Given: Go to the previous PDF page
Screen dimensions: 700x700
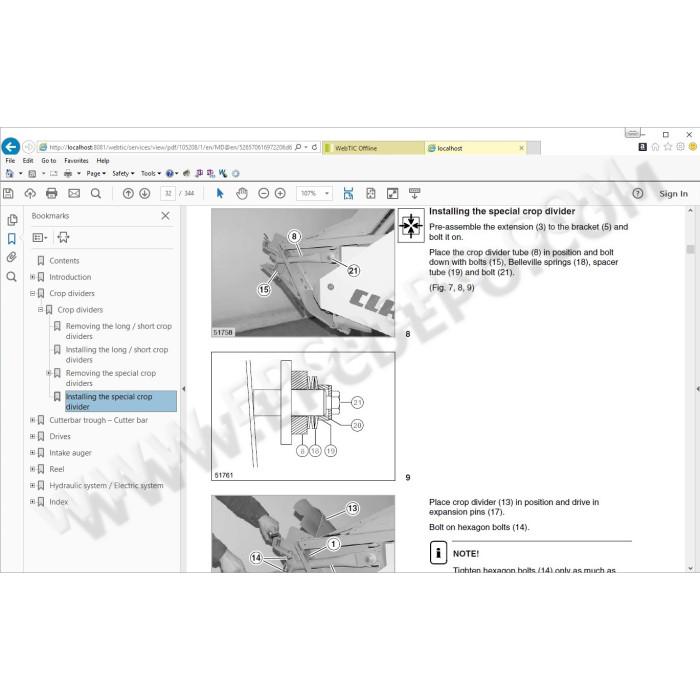Looking at the screenshot, I should click(x=128, y=193).
